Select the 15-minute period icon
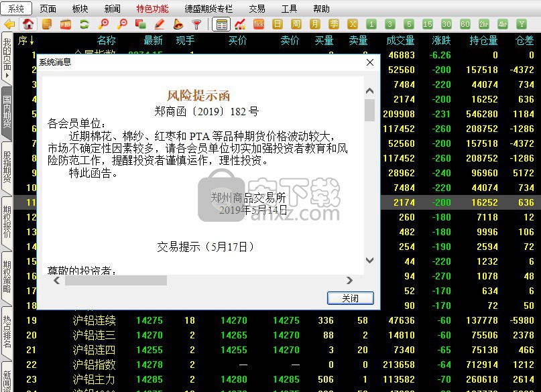541x392 pixels. [x=428, y=24]
